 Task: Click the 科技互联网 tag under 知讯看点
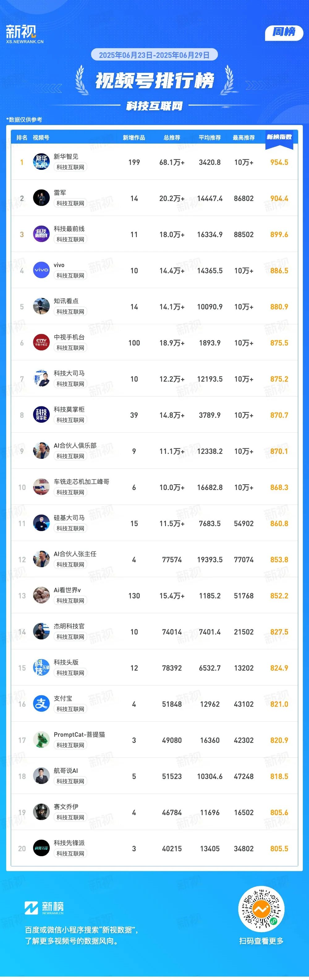(x=70, y=312)
